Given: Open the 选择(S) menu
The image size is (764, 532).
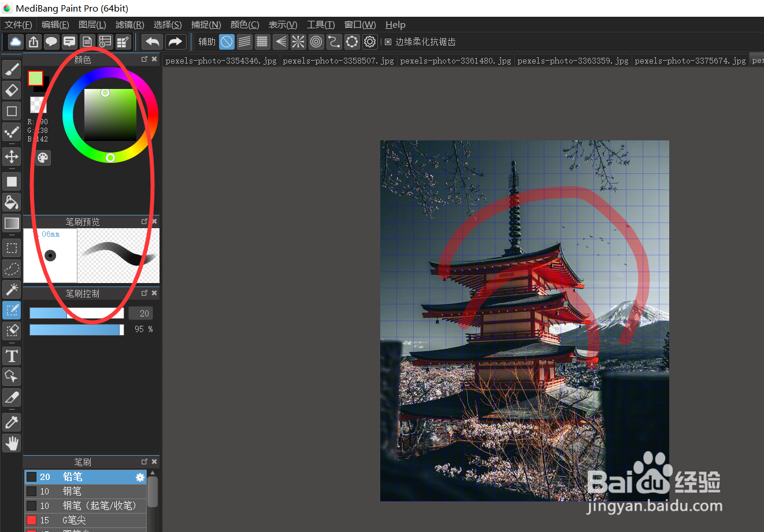Looking at the screenshot, I should click(x=168, y=25).
